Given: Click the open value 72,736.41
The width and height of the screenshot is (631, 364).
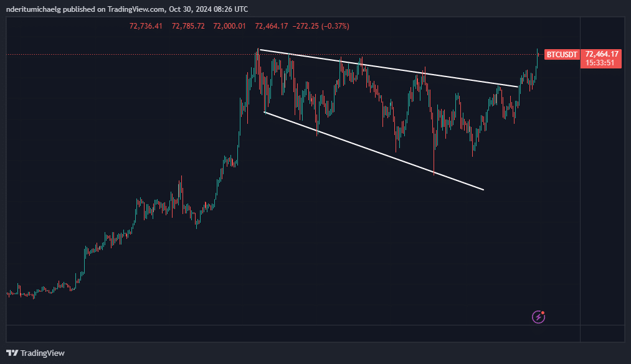Looking at the screenshot, I should 146,26.
